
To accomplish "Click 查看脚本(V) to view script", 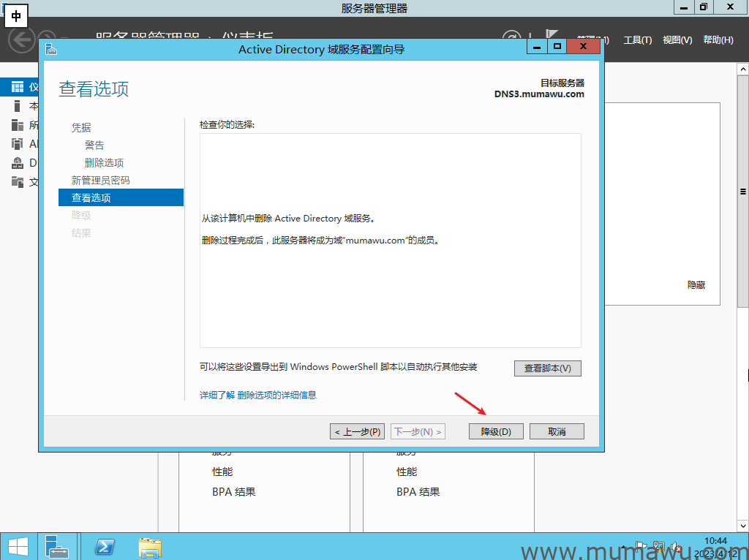I will 547,368.
